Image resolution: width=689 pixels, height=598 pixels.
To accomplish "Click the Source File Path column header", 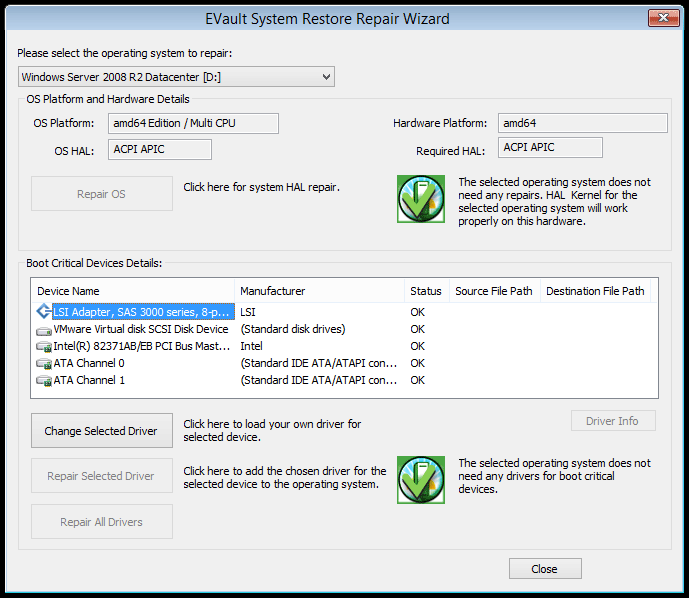I will tap(494, 291).
